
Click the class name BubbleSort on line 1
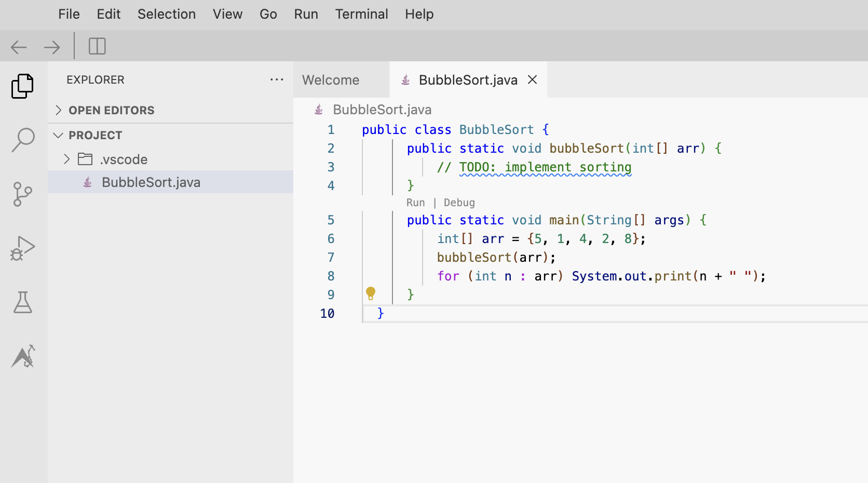(496, 130)
